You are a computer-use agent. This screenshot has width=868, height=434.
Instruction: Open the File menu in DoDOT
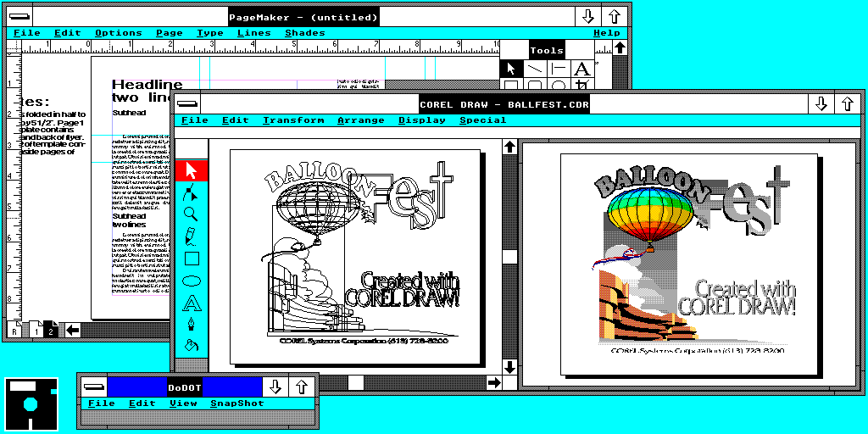(x=102, y=403)
